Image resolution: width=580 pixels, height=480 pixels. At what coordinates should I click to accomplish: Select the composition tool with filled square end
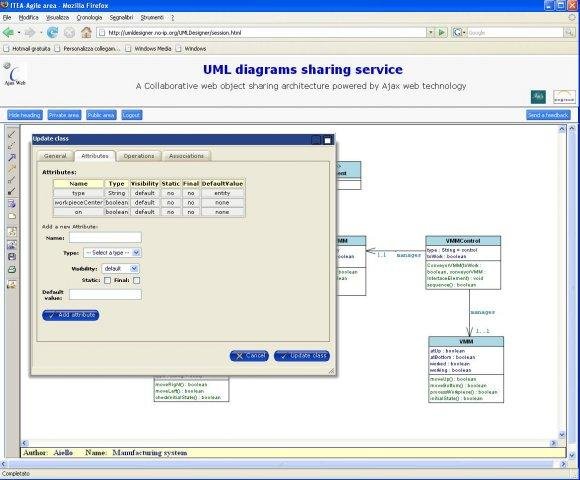coord(12,191)
